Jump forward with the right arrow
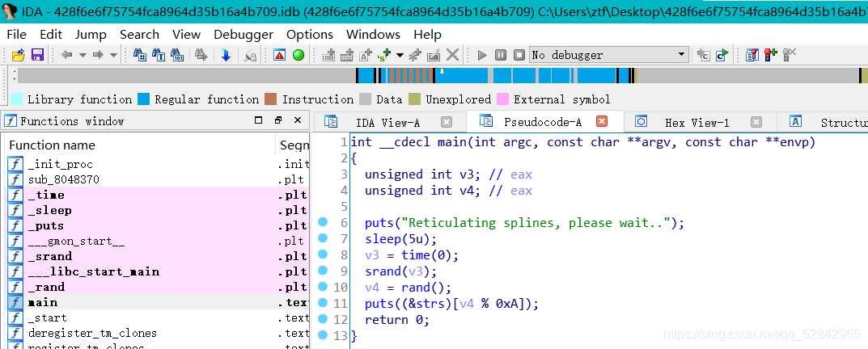 tap(98, 55)
